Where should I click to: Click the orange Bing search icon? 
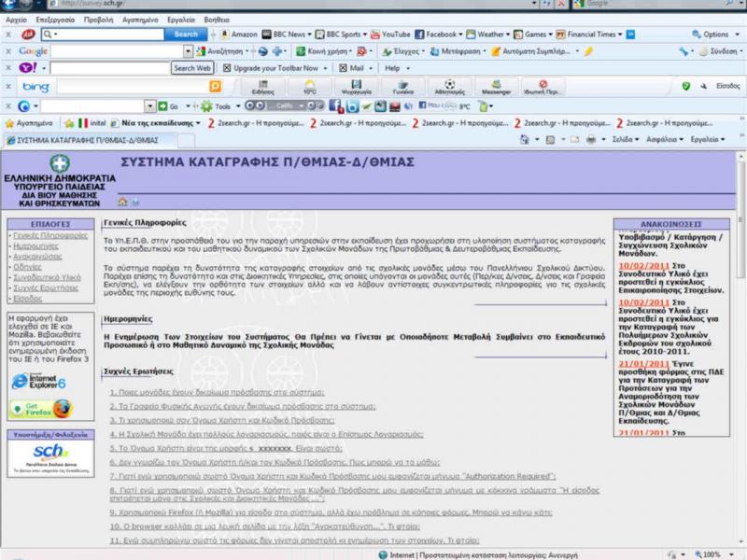(215, 87)
